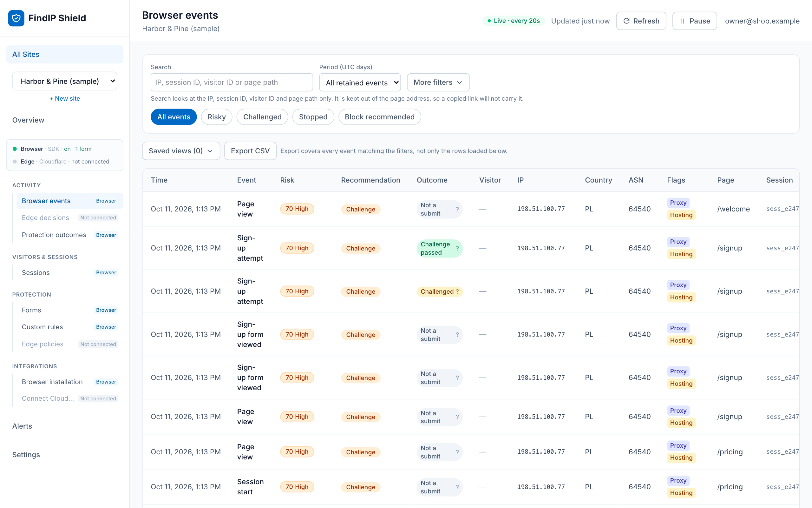The height and width of the screenshot is (508, 812).
Task: Export events as CSV
Action: coord(250,151)
